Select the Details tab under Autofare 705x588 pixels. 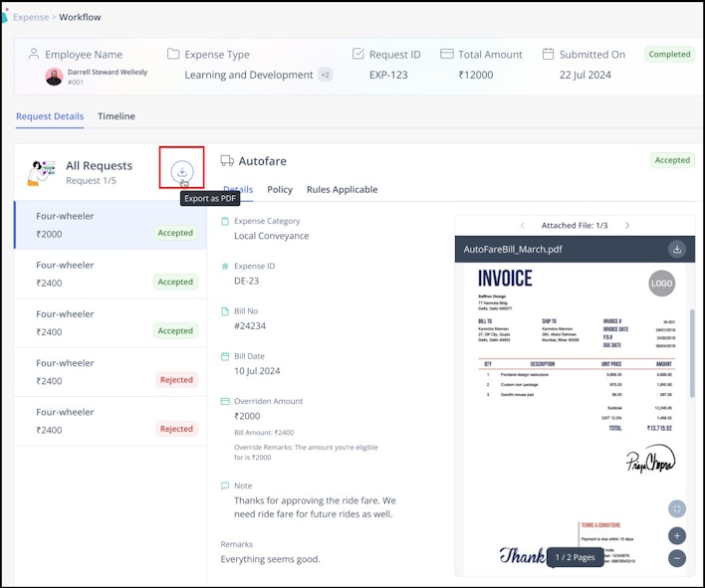pos(238,190)
